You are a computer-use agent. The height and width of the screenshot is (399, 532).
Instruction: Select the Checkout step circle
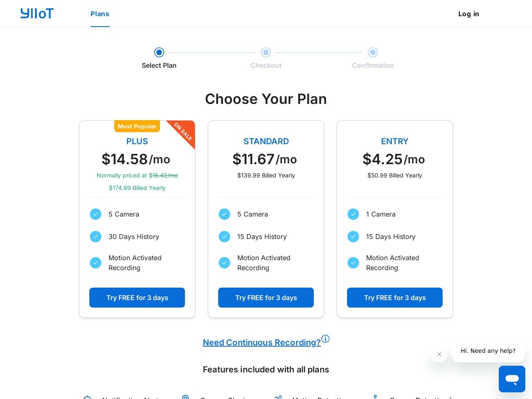point(266,52)
